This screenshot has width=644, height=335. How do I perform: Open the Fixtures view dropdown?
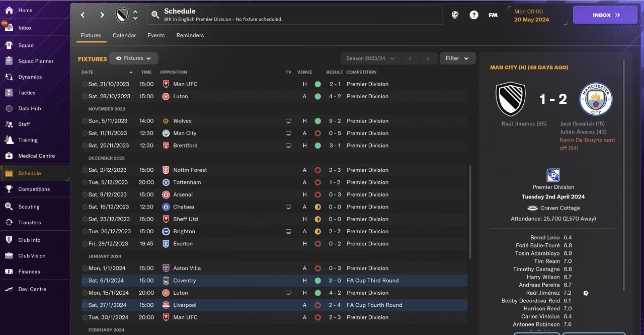click(x=134, y=58)
